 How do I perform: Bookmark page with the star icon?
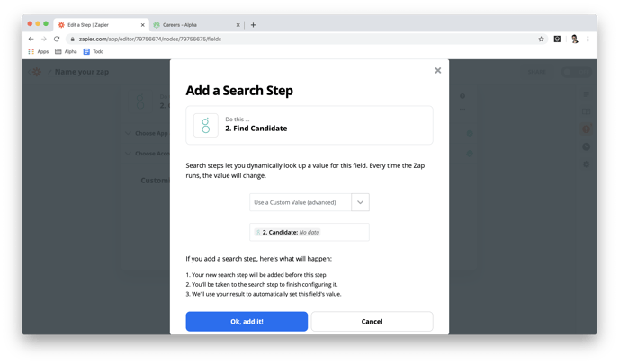click(541, 39)
